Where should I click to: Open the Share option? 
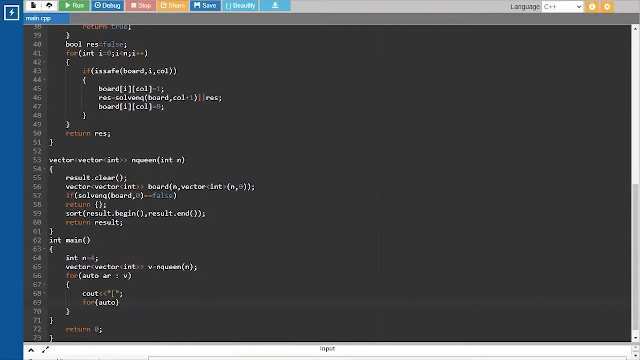172,5
